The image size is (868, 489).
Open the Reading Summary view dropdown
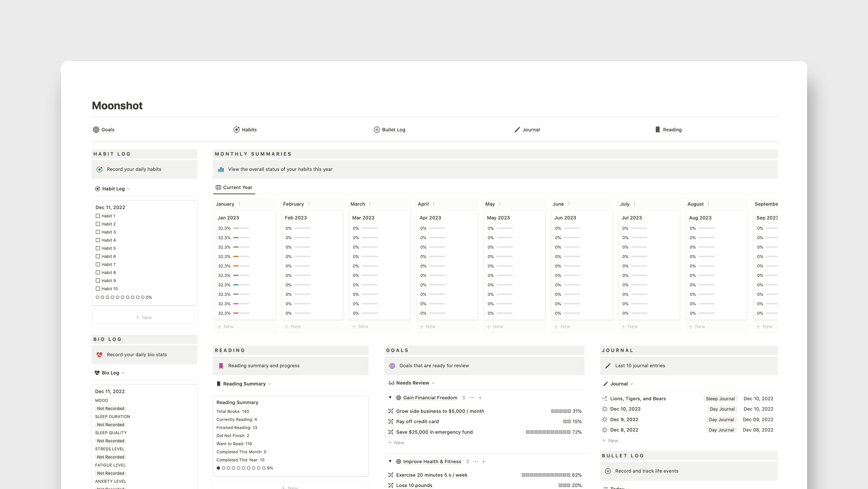[244, 384]
